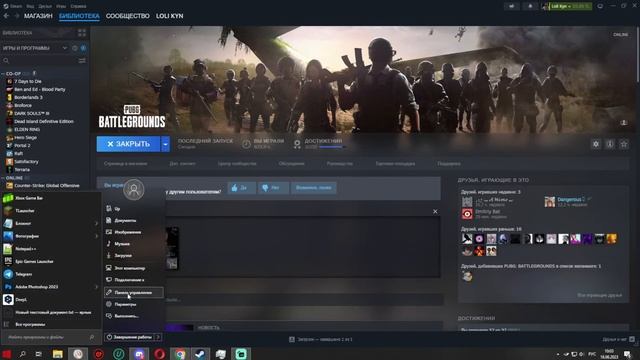Click the Shutdown button

point(129,337)
